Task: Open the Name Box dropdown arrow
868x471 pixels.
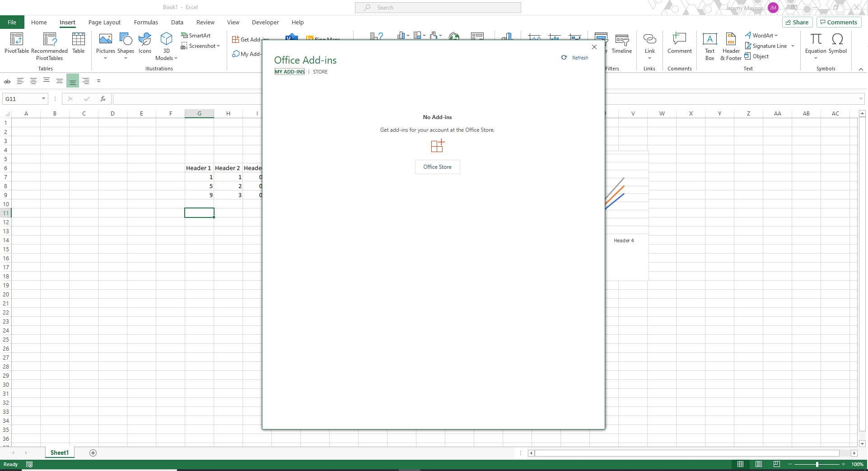Action: click(43, 99)
